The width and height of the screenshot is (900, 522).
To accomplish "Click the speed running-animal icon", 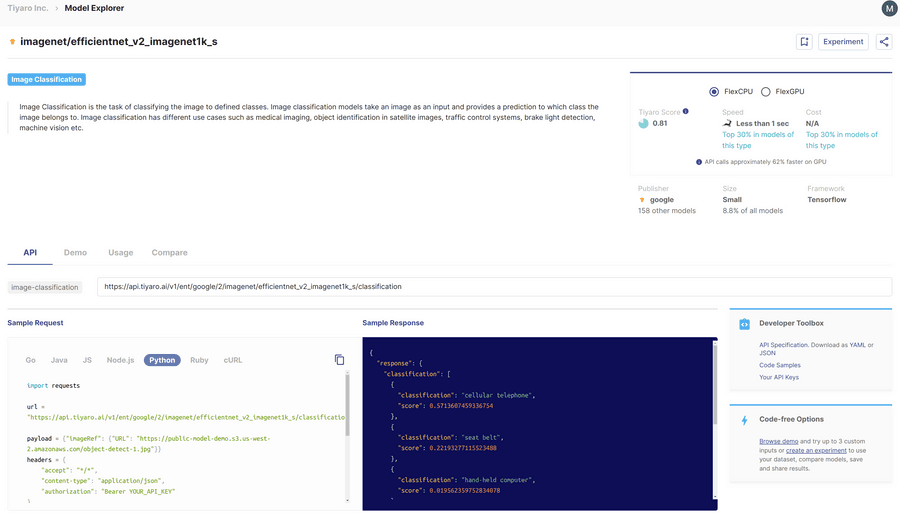I will [x=727, y=123].
